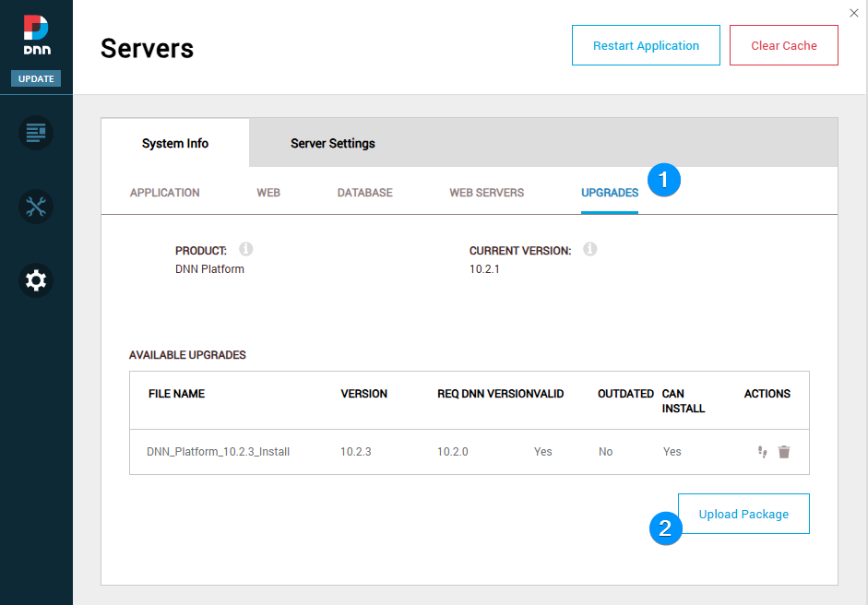868x605 pixels.
Task: Click the Upload Package button
Action: [743, 514]
